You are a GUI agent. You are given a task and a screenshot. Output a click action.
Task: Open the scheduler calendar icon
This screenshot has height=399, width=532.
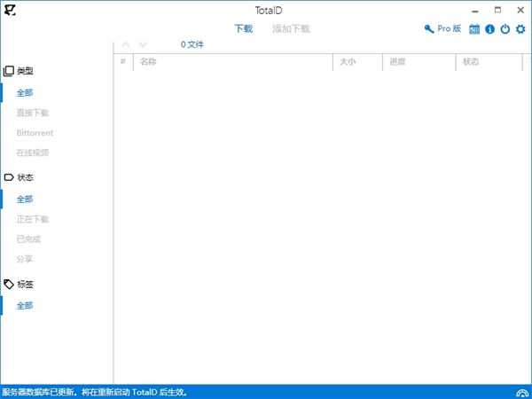[x=474, y=29]
